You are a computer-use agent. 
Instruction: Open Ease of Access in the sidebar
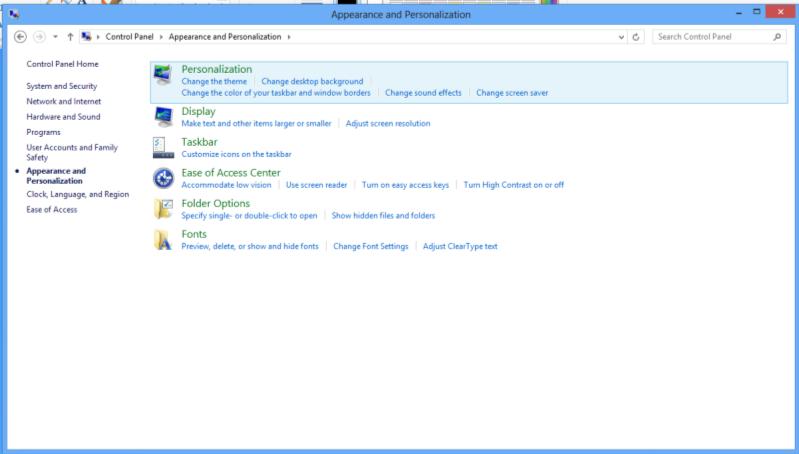(x=51, y=209)
